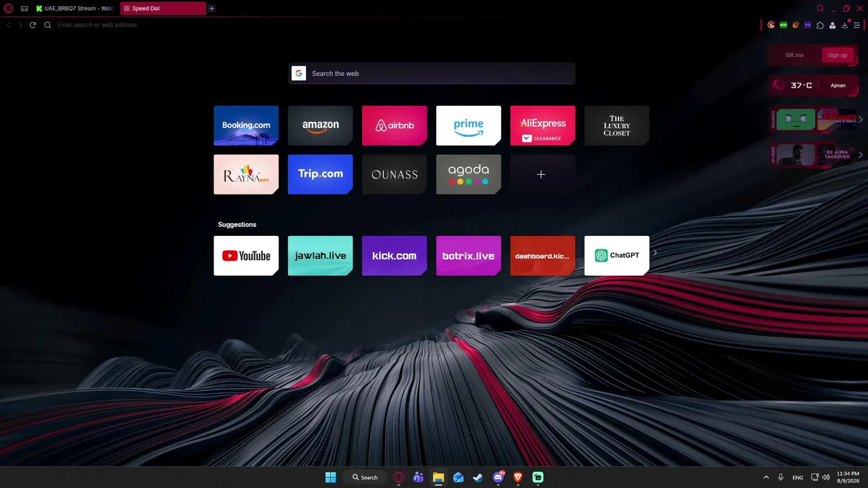This screenshot has width=868, height=488.
Task: Open the orange plug extension icon
Action: [795, 25]
